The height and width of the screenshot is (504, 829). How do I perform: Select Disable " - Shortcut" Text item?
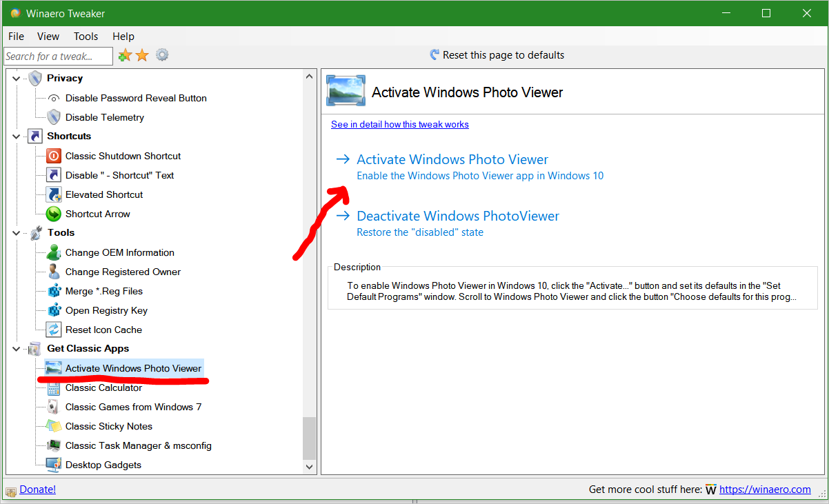click(x=120, y=175)
